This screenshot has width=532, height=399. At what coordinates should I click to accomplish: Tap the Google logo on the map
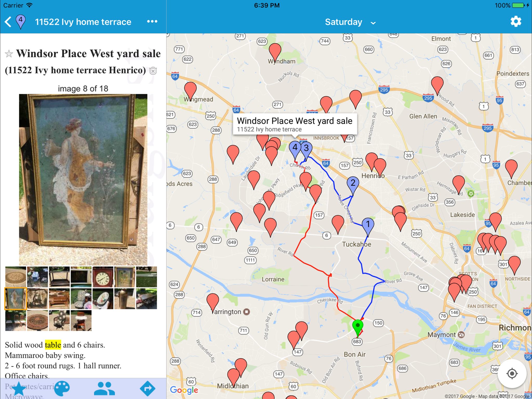coord(184,390)
